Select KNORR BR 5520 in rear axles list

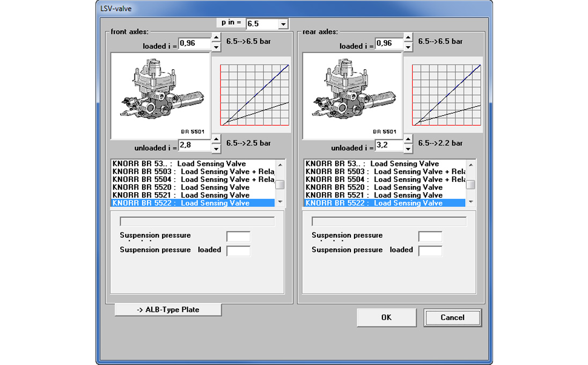tap(385, 187)
